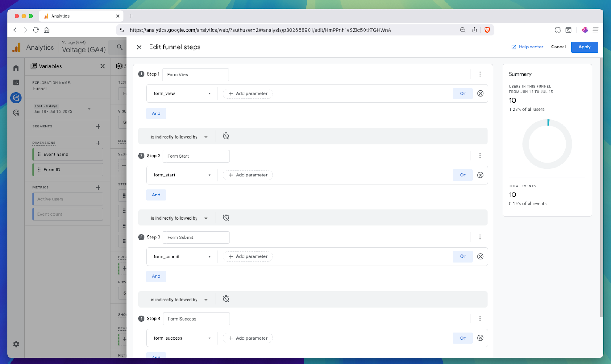This screenshot has height=364, width=611.
Task: Open Step 3 three-dot options menu
Action: [x=480, y=237]
